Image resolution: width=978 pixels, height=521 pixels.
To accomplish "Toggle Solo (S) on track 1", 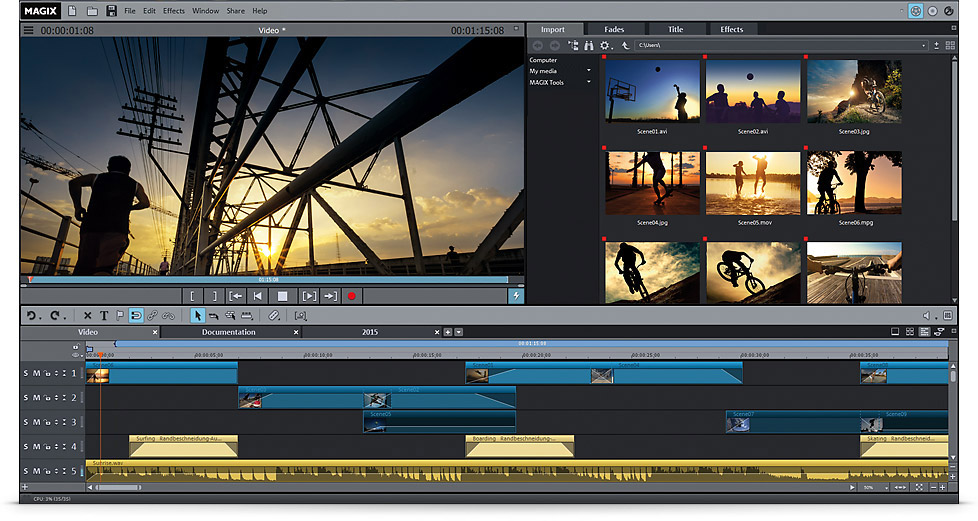I will 27,373.
